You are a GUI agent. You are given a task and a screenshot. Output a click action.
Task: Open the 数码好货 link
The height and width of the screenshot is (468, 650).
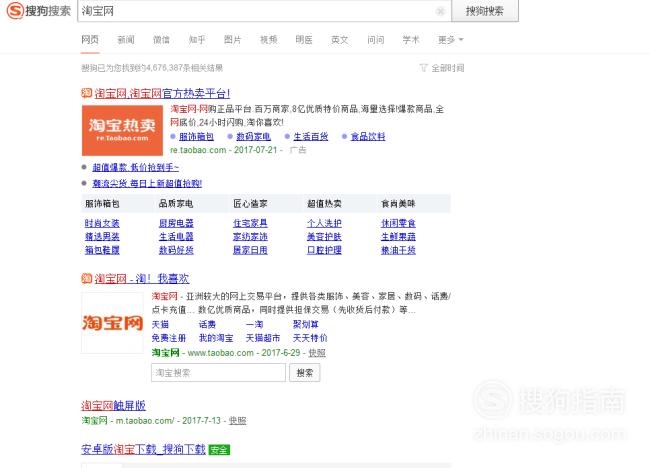pyautogui.click(x=176, y=250)
